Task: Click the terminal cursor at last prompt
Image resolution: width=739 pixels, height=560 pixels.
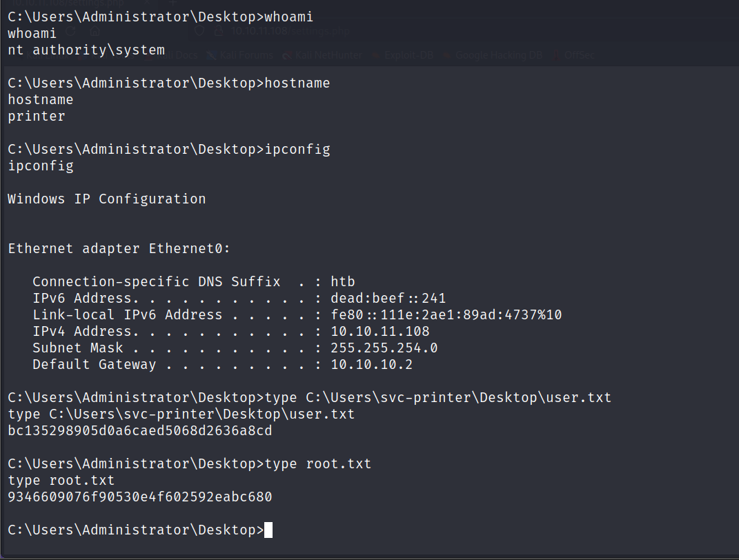Action: point(268,530)
